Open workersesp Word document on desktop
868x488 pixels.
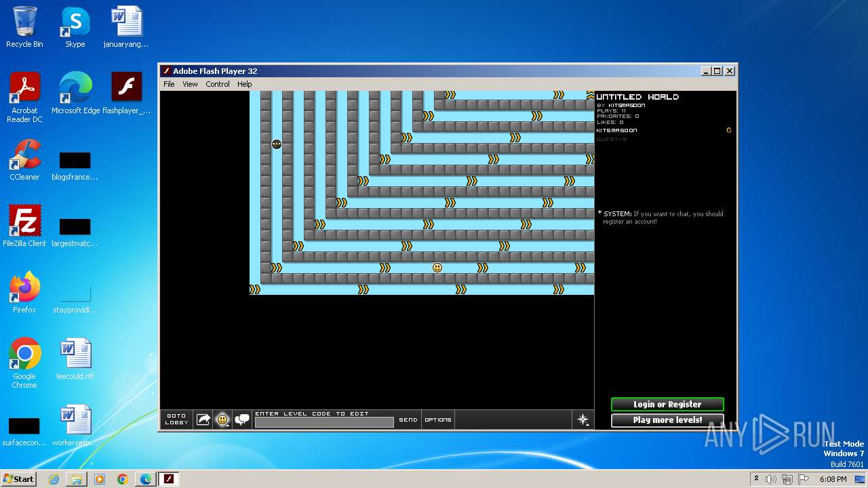coord(75,426)
